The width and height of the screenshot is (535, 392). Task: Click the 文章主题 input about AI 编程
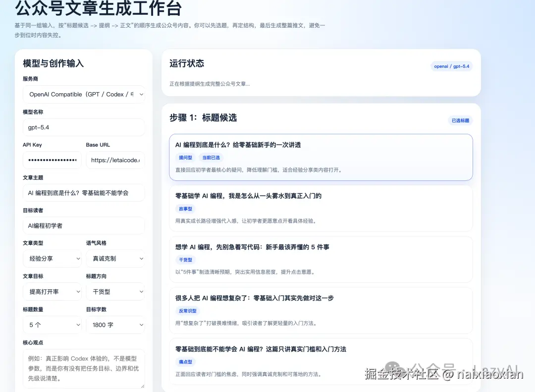coord(84,193)
